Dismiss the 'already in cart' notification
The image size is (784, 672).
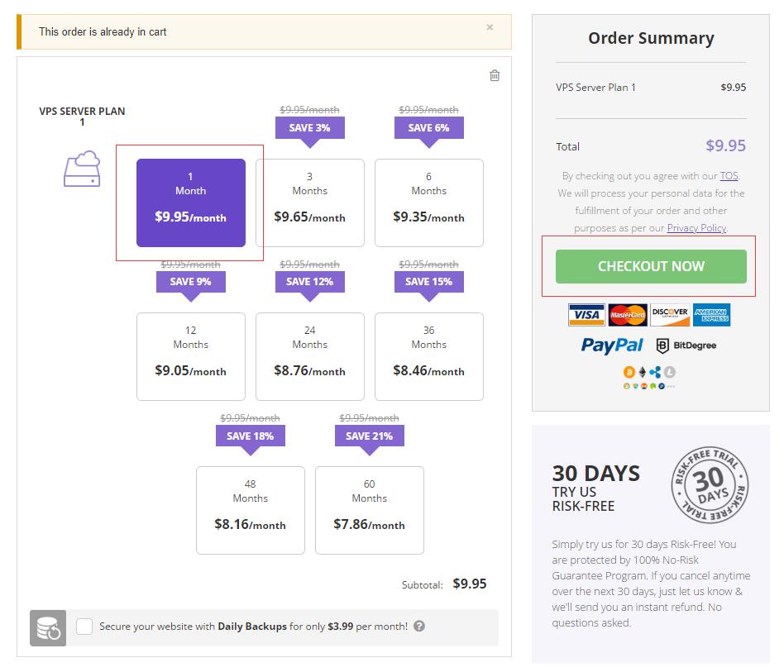pos(490,27)
